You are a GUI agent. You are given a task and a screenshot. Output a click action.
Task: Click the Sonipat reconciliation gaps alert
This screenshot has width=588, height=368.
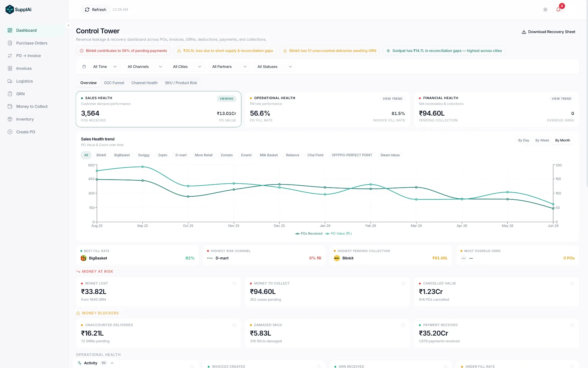(x=444, y=51)
